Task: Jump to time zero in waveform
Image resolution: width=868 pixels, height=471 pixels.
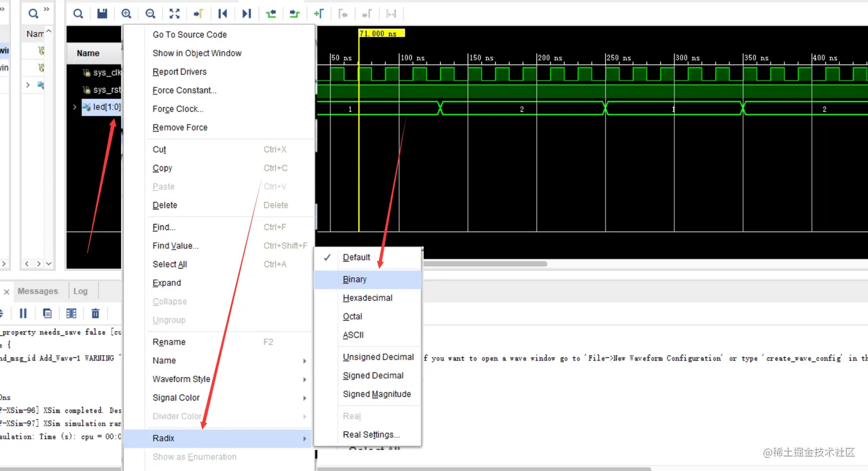Action: [x=223, y=14]
